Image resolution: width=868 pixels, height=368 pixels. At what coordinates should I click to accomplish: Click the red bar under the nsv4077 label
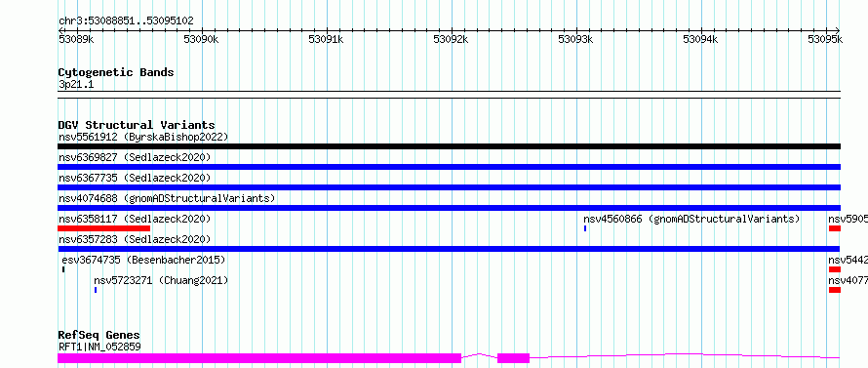835,290
